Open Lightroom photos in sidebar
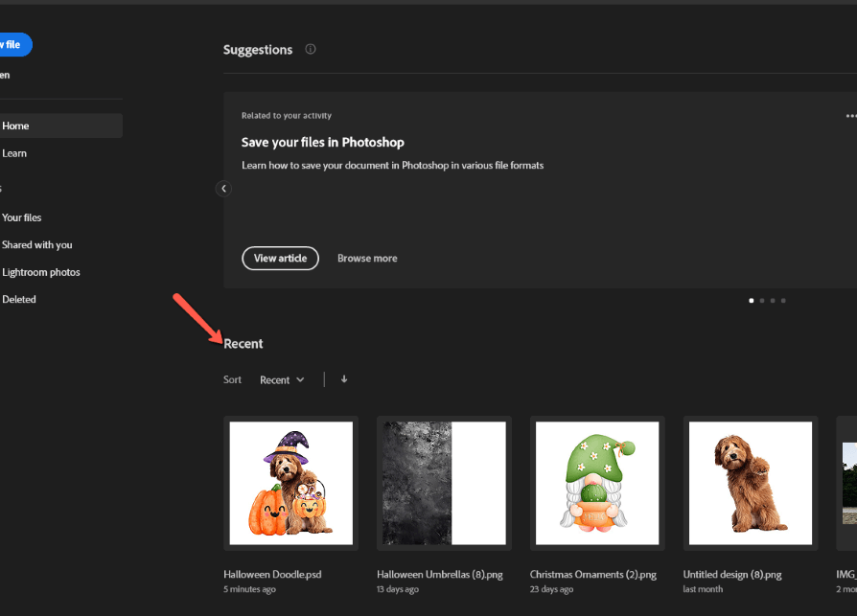This screenshot has width=857, height=616. pyautogui.click(x=41, y=272)
